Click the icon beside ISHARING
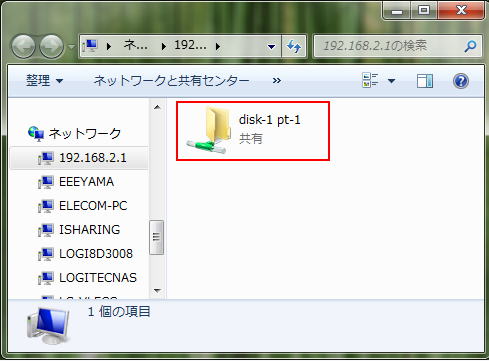 click(x=46, y=230)
